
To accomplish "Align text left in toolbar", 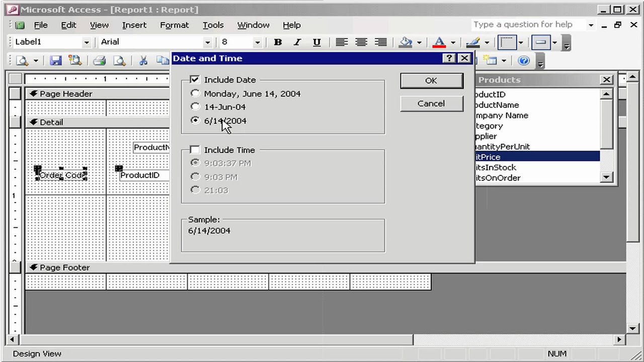I will pyautogui.click(x=342, y=42).
